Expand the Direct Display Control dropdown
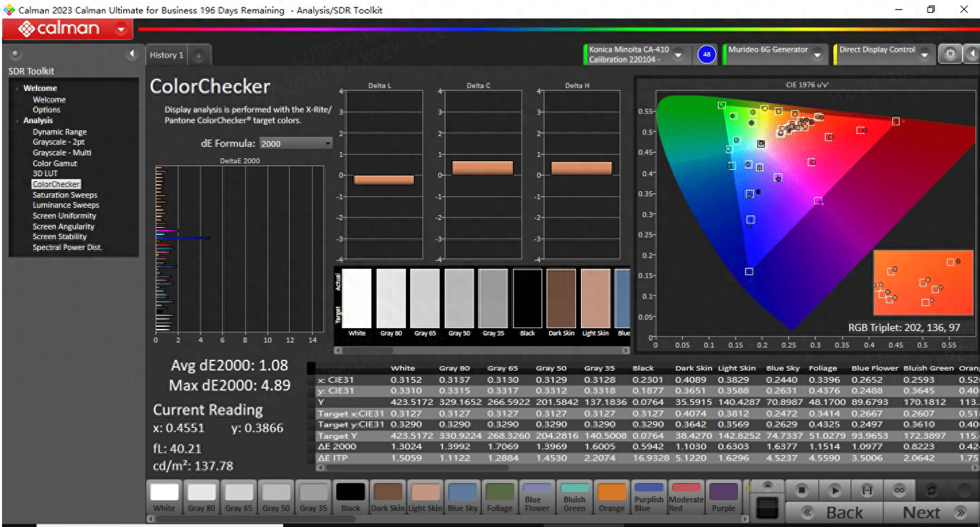This screenshot has width=980, height=527. click(925, 55)
